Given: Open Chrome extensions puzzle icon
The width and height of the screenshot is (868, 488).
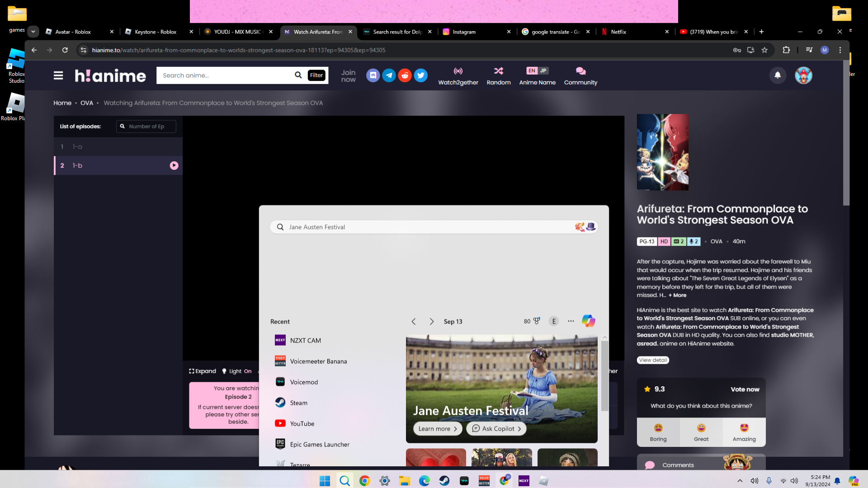Looking at the screenshot, I should tap(786, 50).
